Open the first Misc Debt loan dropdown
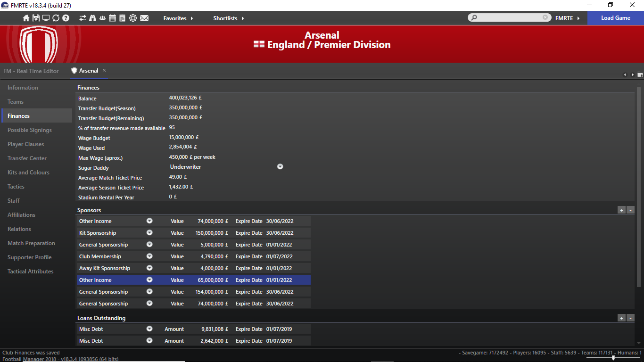644x362 pixels. (x=149, y=329)
